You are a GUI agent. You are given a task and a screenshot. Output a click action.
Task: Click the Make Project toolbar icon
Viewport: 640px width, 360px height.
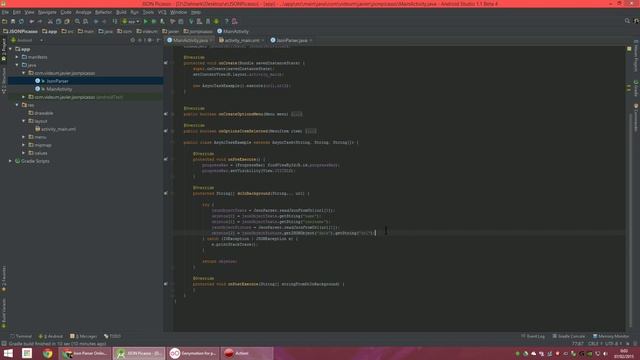(115, 21)
